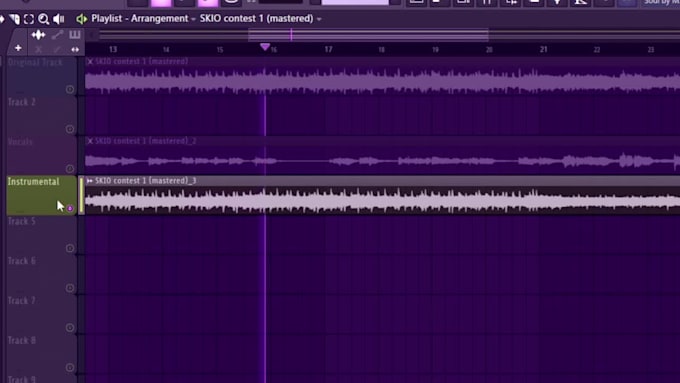Select the Vocals track header
This screenshot has height=383, width=680.
coord(41,156)
